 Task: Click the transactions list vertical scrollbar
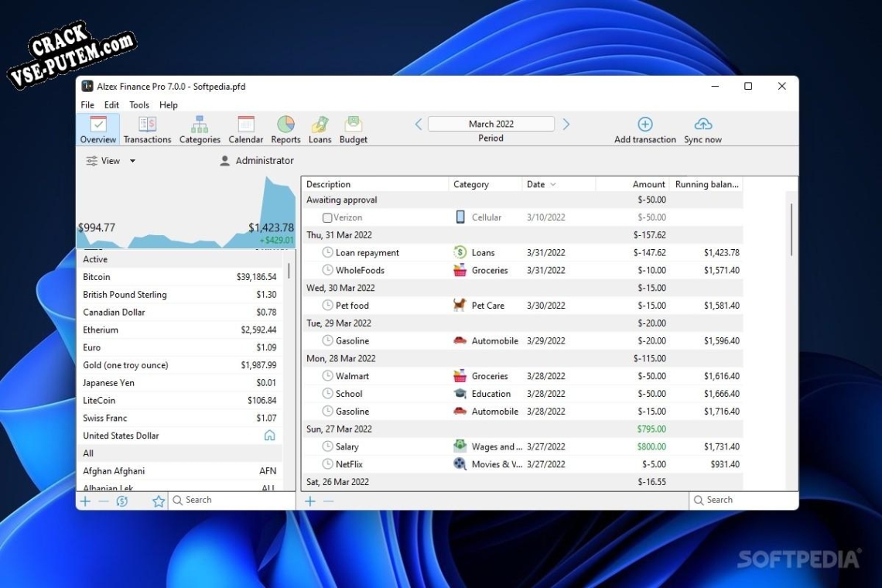pyautogui.click(x=791, y=230)
